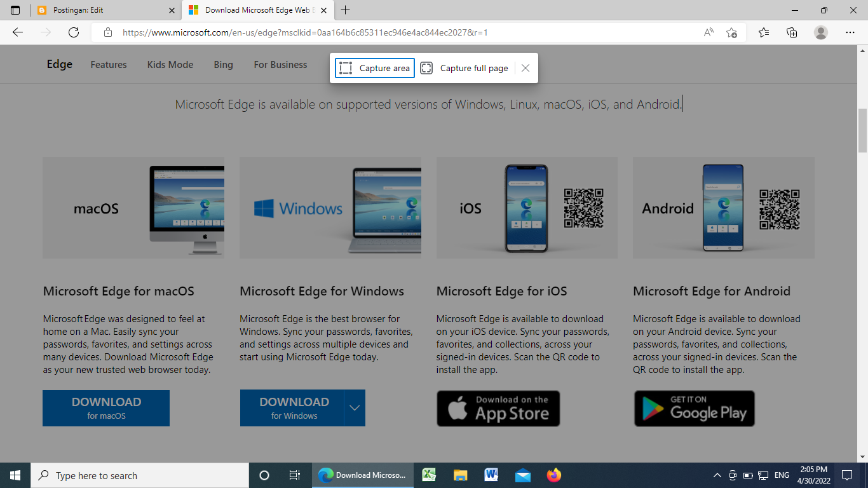Click Edge Download Microsoft taskbar button
The height and width of the screenshot is (488, 868).
coord(362,475)
